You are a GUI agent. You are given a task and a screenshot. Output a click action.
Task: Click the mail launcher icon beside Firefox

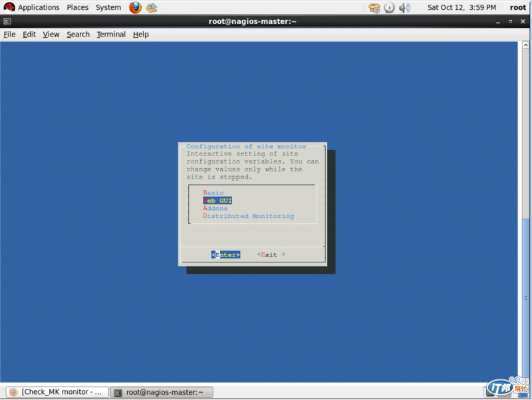point(152,7)
